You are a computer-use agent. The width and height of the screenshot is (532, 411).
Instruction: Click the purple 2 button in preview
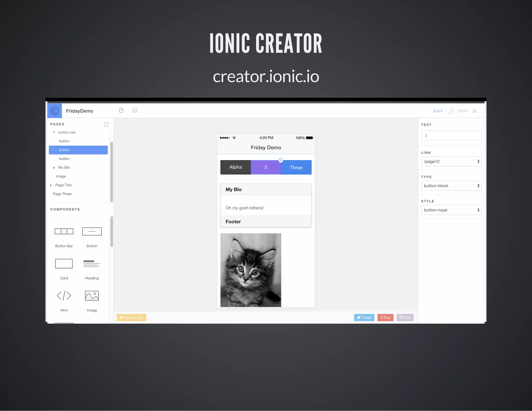tap(266, 167)
